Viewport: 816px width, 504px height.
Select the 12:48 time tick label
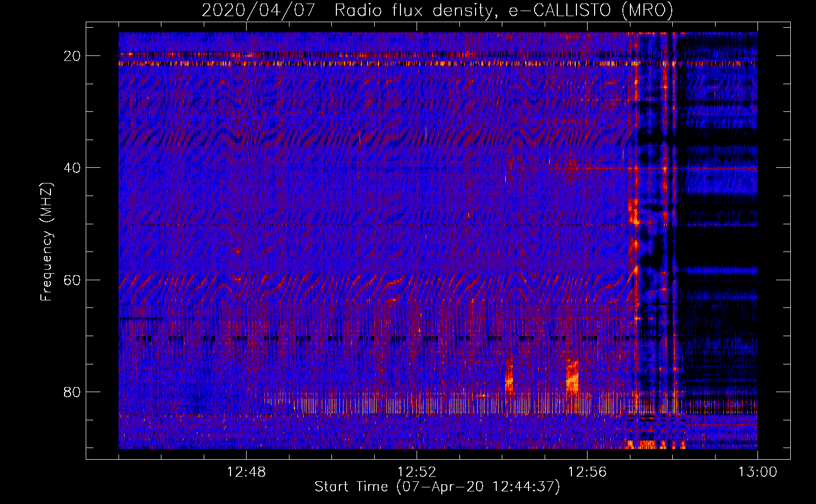[x=246, y=472]
